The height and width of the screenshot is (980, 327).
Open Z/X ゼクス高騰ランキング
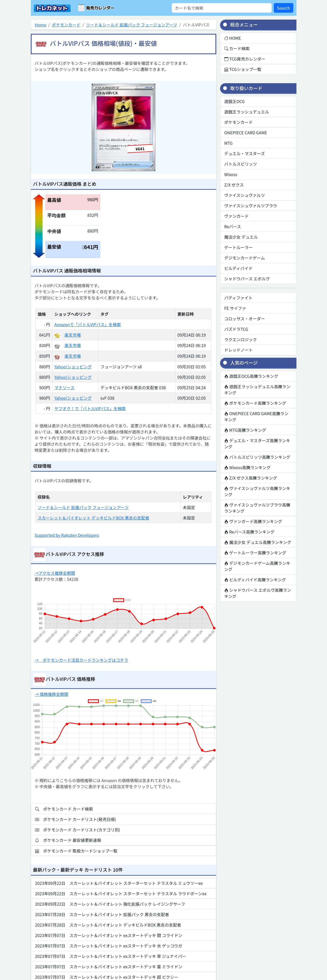click(x=258, y=478)
